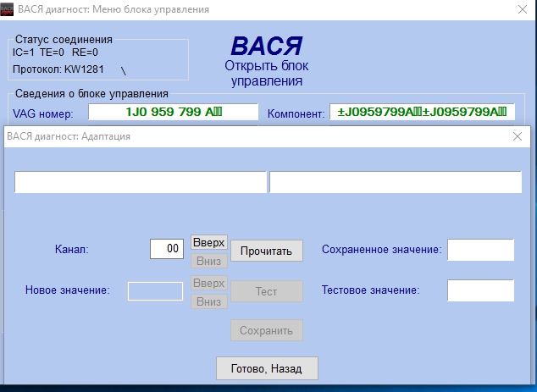Click the VAG номер value field
The height and width of the screenshot is (392, 537).
pos(173,113)
